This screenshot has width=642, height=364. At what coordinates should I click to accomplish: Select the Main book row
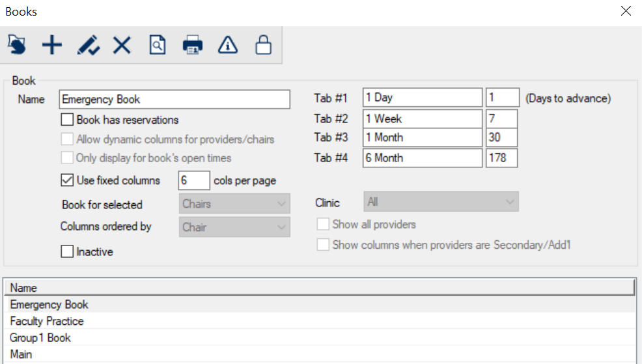(21, 355)
